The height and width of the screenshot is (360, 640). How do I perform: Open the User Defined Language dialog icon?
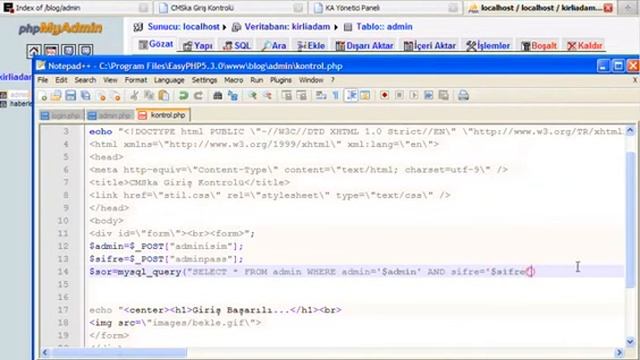[x=365, y=96]
